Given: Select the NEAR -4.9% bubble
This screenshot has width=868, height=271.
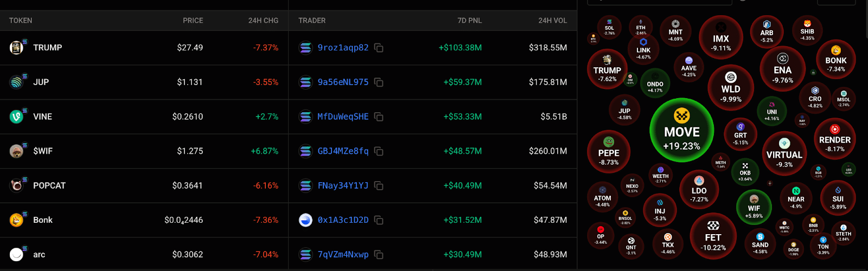Looking at the screenshot, I should [x=796, y=197].
